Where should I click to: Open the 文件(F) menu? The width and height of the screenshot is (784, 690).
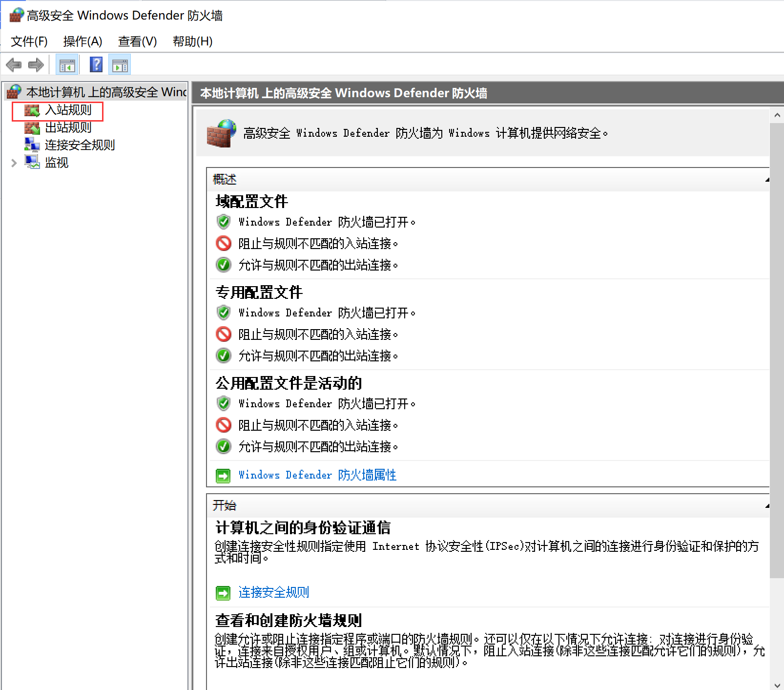29,42
